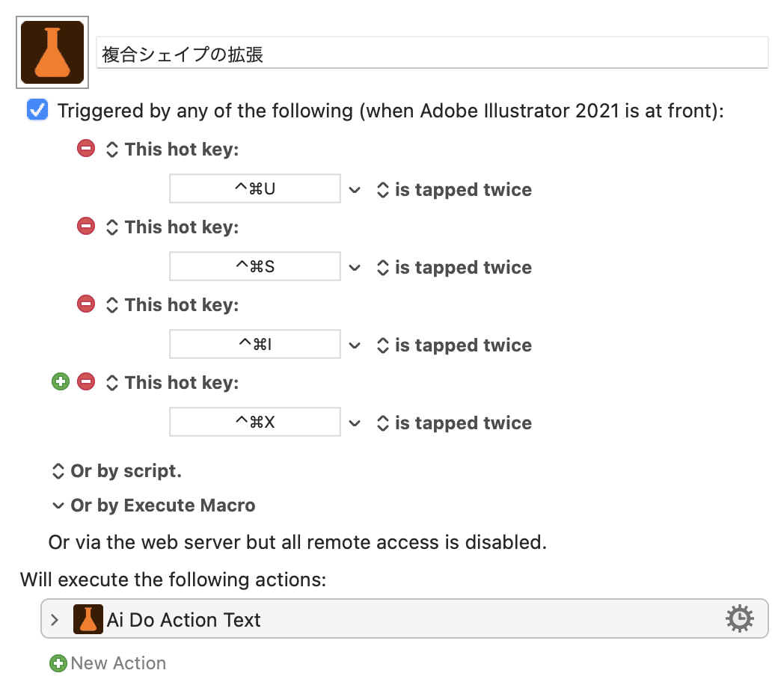The image size is (784, 688).
Task: Expand the Ai Do Action Text action
Action: pyautogui.click(x=55, y=620)
